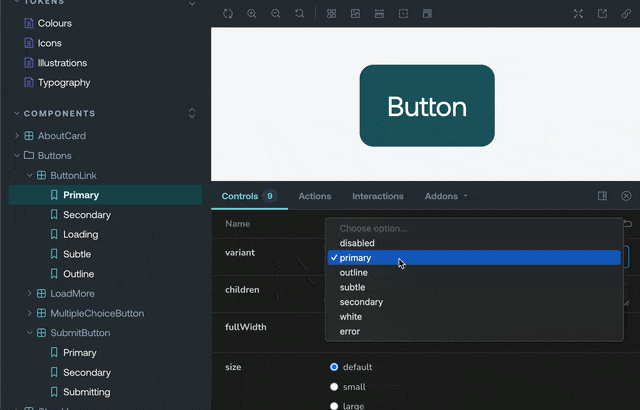
Task: Switch to the Controls tab
Action: 249,196
